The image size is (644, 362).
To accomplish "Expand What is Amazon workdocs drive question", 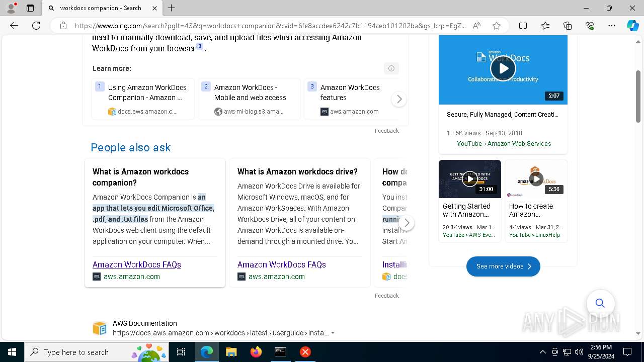I will click(297, 171).
